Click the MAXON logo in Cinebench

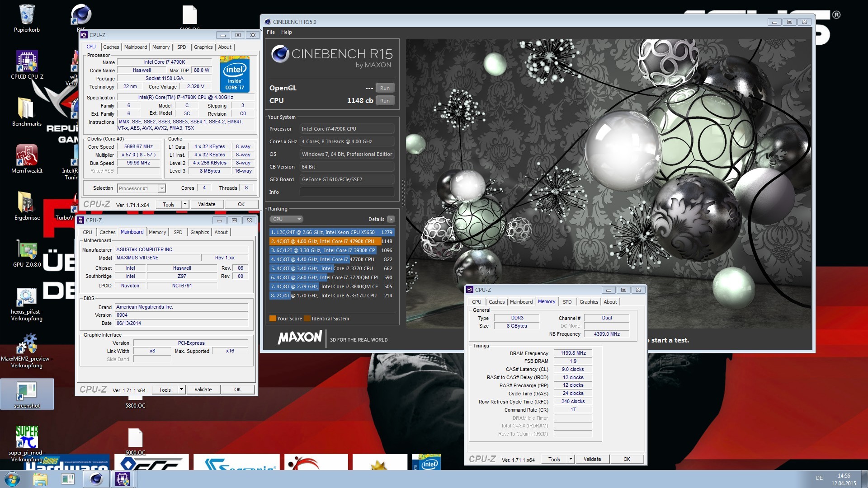300,338
